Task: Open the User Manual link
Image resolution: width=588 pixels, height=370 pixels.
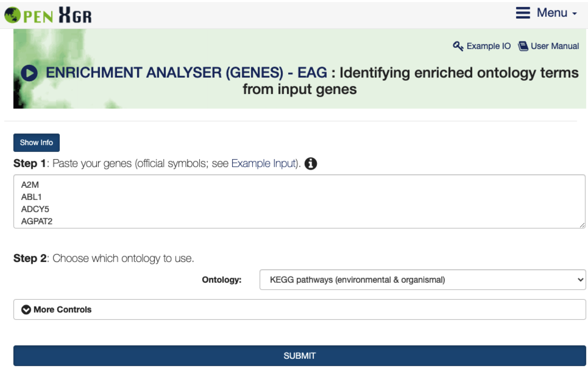Action: [x=555, y=46]
